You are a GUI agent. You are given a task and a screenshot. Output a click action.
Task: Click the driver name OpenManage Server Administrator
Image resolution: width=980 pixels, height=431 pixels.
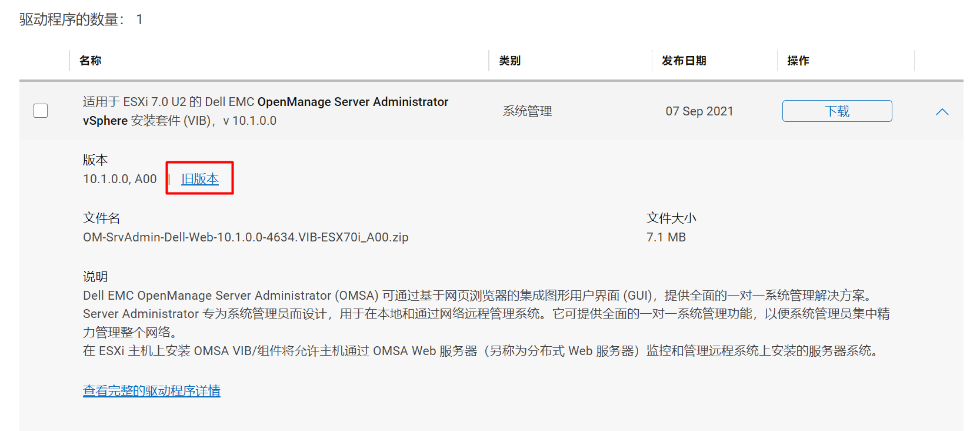click(265, 111)
